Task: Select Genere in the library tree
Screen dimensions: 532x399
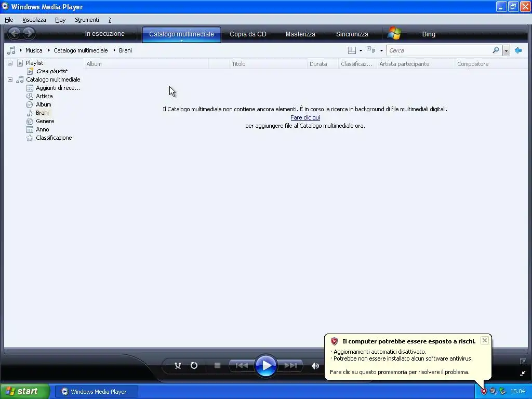Action: coord(45,121)
